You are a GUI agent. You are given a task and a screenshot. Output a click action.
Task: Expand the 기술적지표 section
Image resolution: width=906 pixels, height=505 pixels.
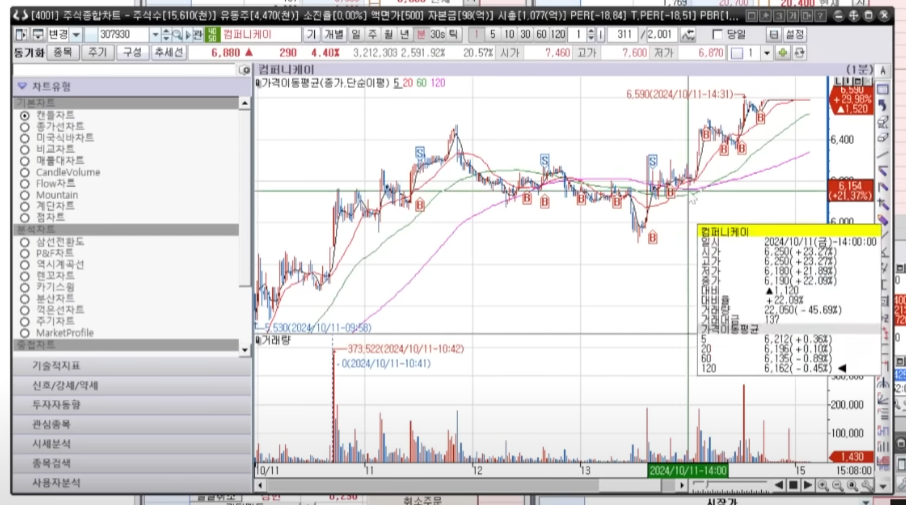coord(132,366)
